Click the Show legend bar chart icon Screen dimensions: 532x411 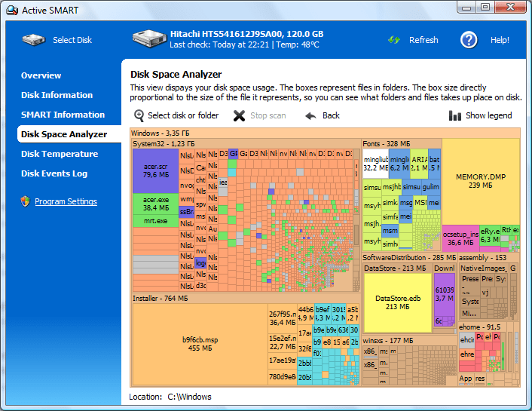click(x=455, y=116)
